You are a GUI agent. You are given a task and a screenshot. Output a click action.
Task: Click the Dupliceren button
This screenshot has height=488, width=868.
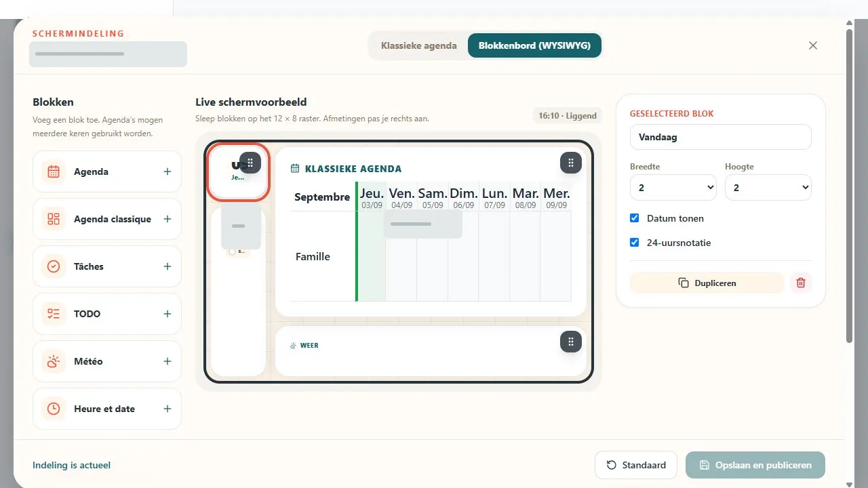click(707, 283)
